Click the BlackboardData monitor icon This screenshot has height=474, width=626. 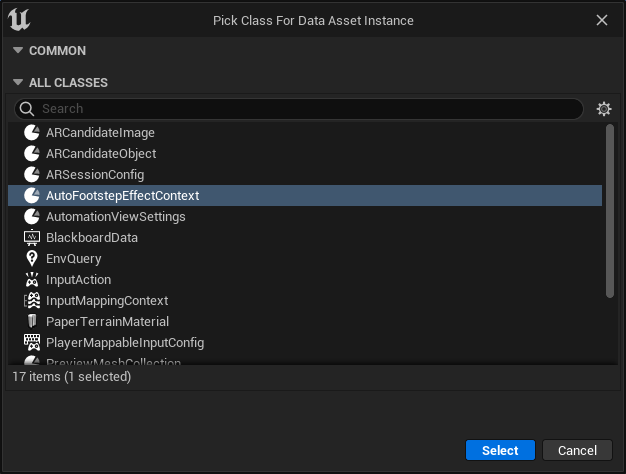pos(32,238)
